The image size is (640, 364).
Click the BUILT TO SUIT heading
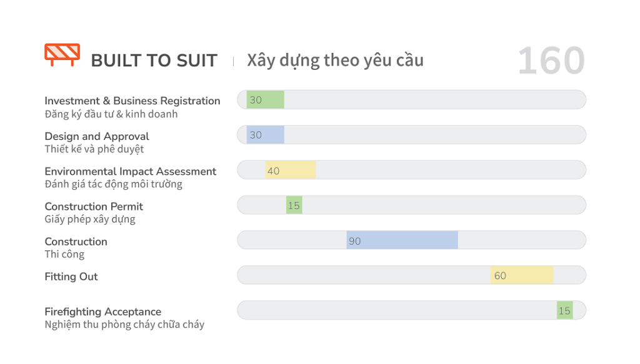154,61
